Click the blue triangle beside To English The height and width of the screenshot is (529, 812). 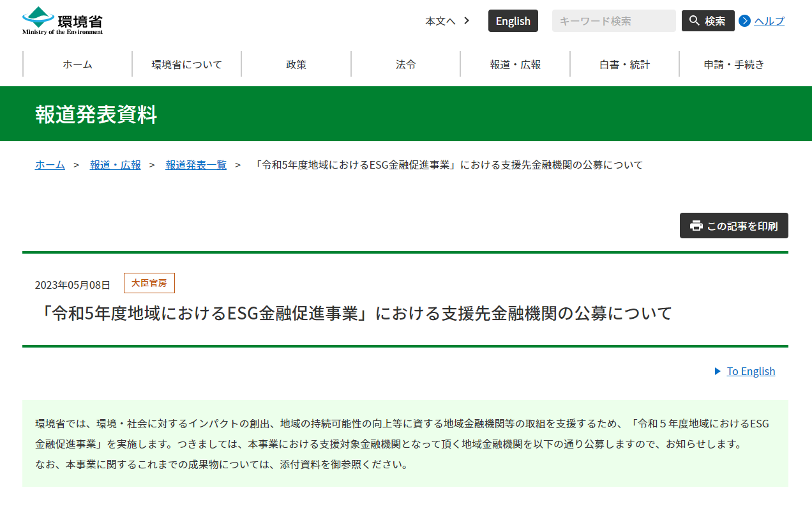click(x=718, y=371)
